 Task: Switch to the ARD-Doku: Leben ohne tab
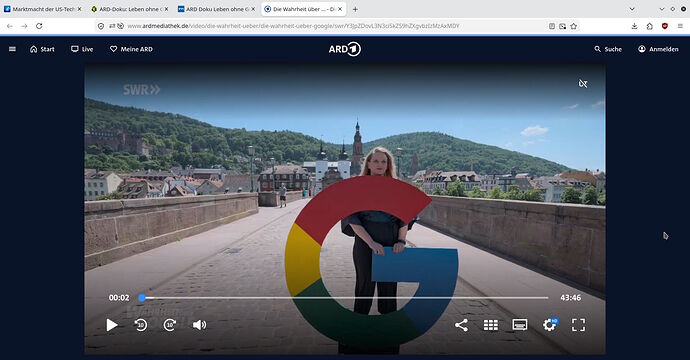click(130, 9)
